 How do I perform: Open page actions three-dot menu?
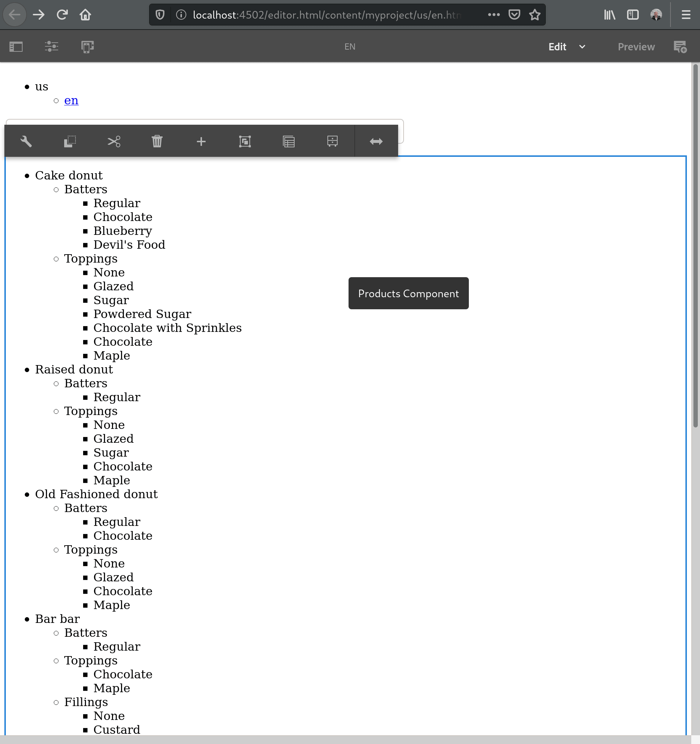coord(494,15)
